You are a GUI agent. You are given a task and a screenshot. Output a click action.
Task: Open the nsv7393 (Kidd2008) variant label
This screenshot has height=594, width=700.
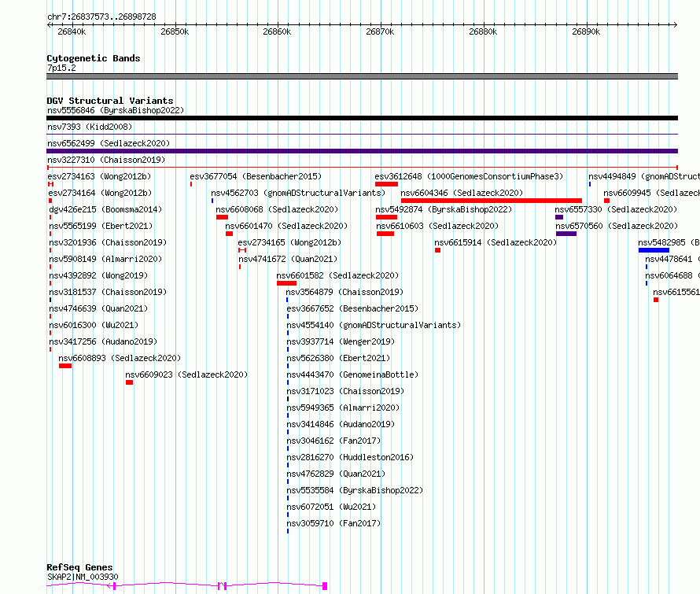(x=90, y=127)
